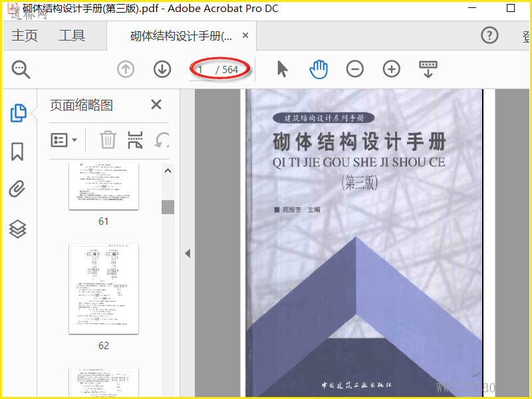Screen dimensions: 532x399
Task: Close the 砌体结构设计手册 document tab
Action: pyautogui.click(x=245, y=35)
